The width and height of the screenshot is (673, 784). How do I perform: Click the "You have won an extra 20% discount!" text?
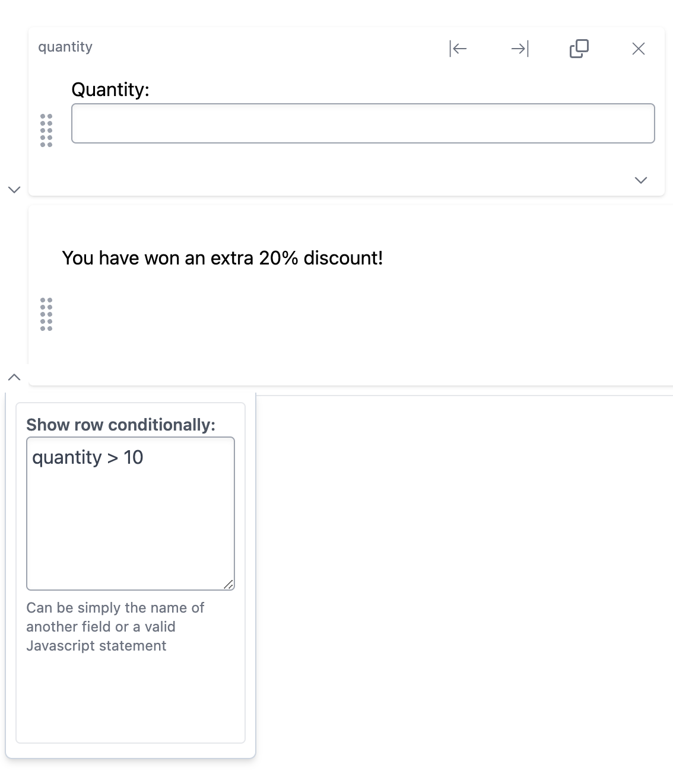point(223,258)
